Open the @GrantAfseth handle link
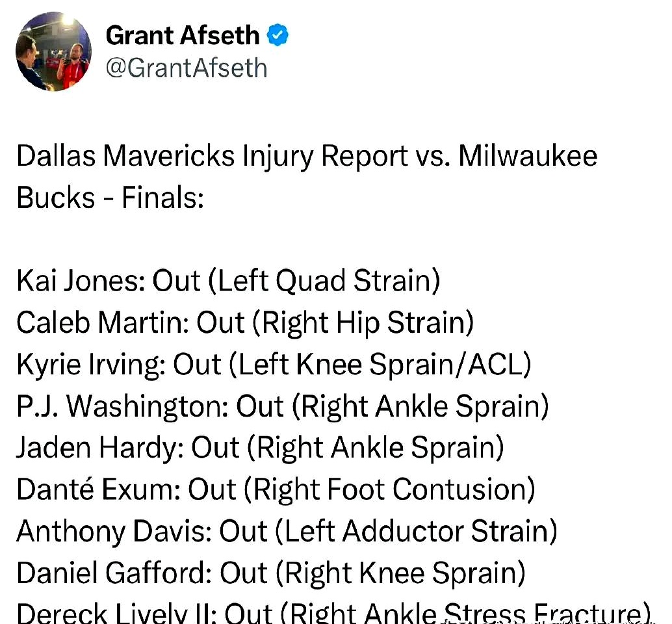 pyautogui.click(x=186, y=67)
